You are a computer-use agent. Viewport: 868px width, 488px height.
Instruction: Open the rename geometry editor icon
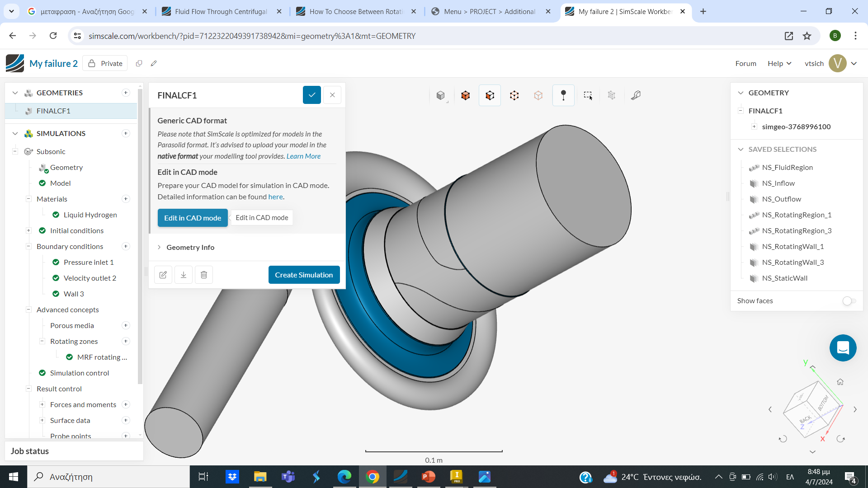pyautogui.click(x=163, y=275)
